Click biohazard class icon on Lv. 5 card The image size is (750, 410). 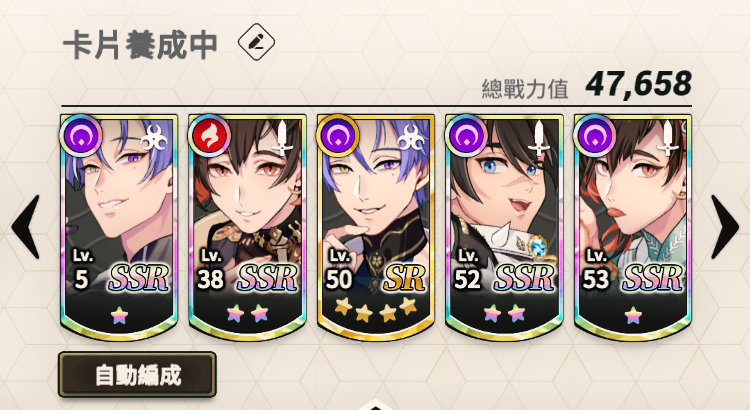(154, 138)
